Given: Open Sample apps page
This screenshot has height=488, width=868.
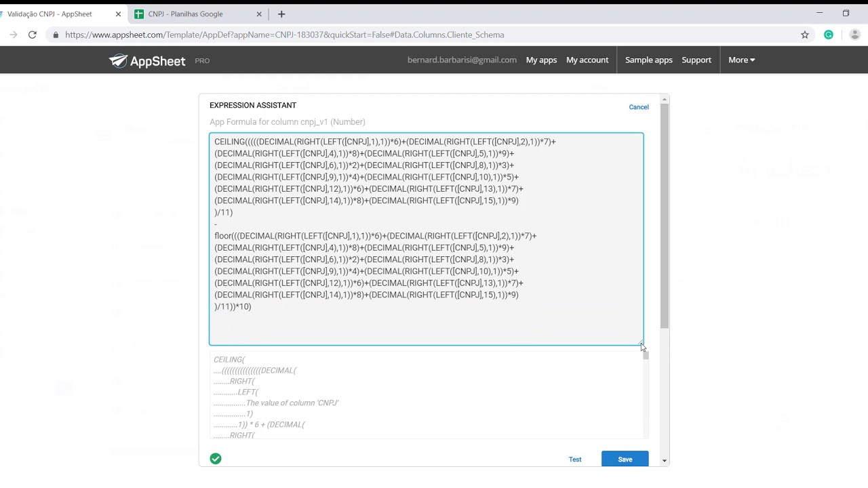Looking at the screenshot, I should click(x=649, y=60).
